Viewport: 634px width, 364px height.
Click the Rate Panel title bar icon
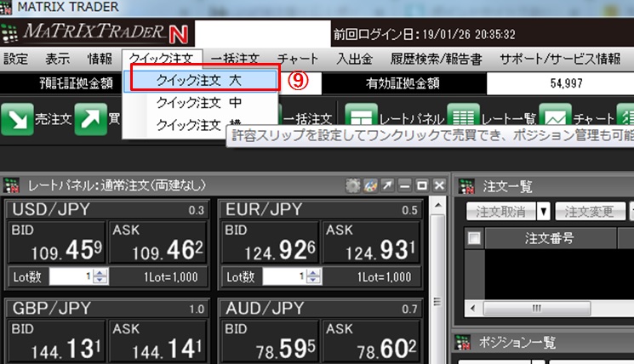pos(11,185)
